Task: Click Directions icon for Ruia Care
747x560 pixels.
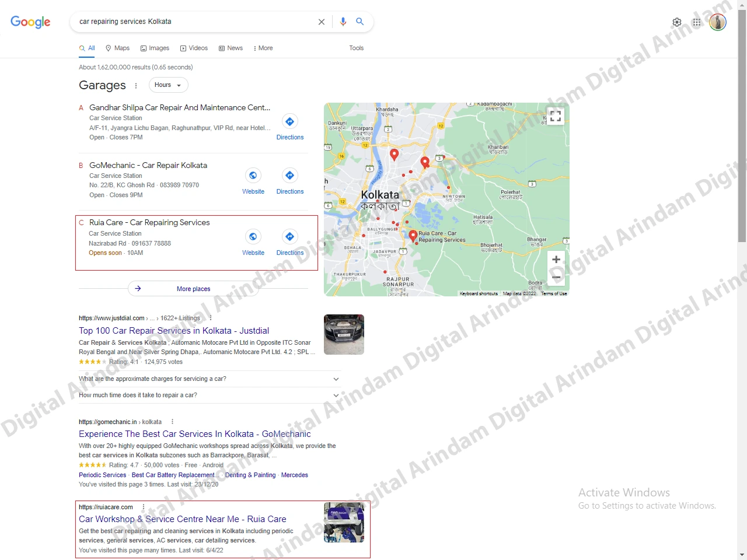Action: (290, 236)
